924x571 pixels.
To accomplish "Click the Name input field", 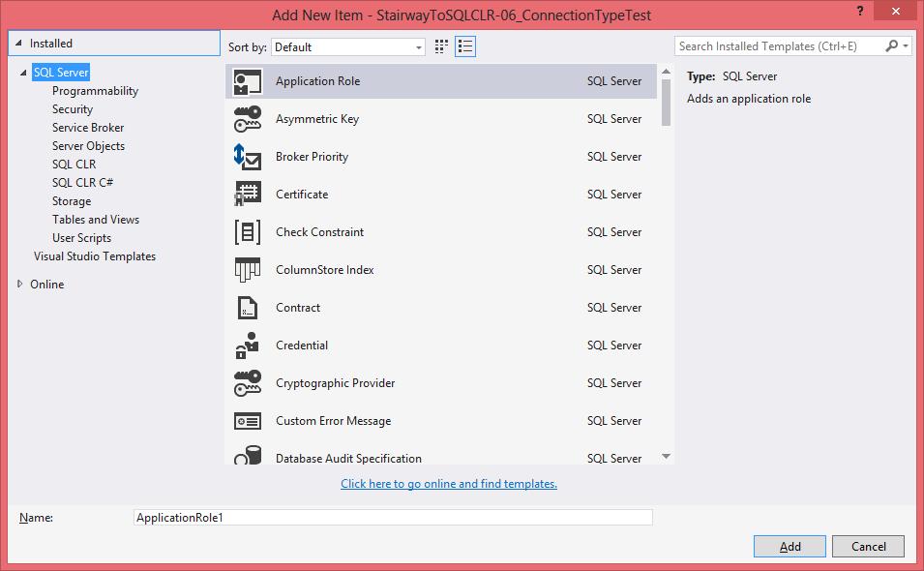I will (x=393, y=518).
